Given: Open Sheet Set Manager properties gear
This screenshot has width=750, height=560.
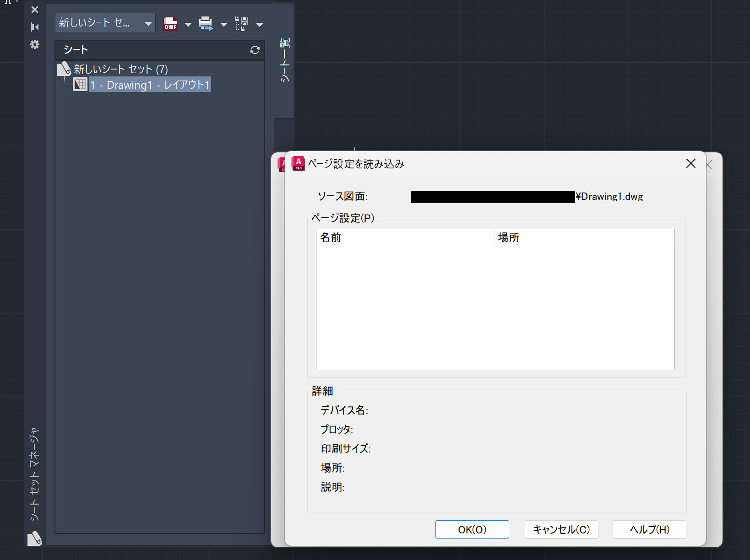Looking at the screenshot, I should (x=34, y=44).
